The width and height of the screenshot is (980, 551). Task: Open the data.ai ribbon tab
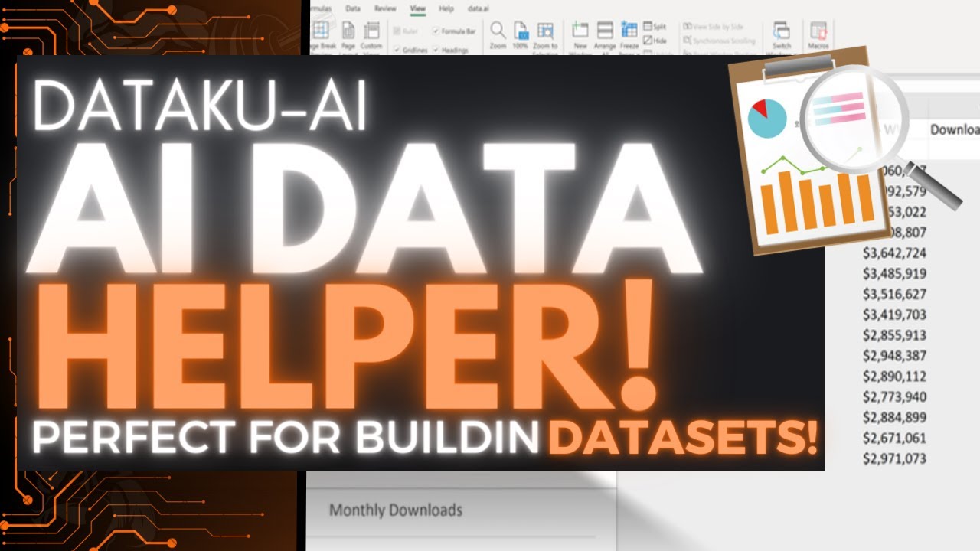pyautogui.click(x=479, y=8)
